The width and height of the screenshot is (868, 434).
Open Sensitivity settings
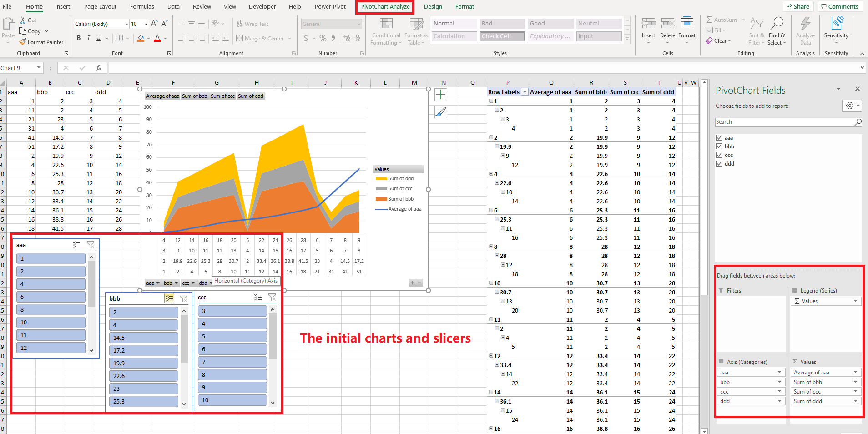click(x=836, y=30)
